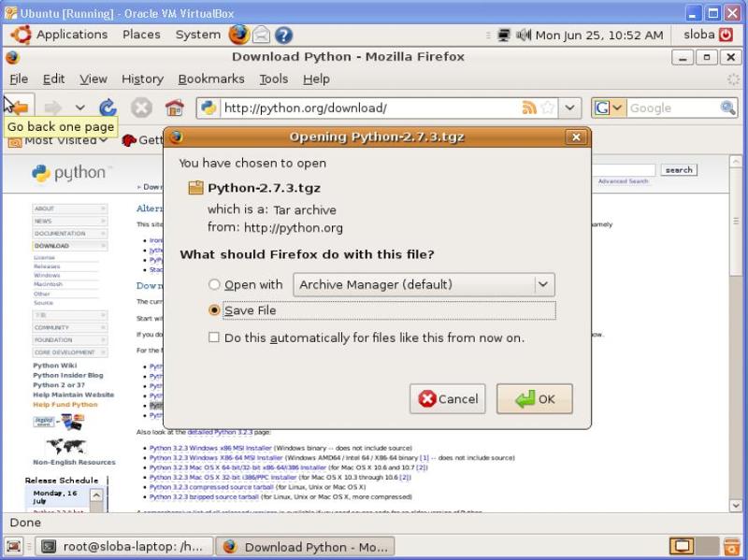Open the Python Insider Blog link
This screenshot has width=748, height=560.
[67, 375]
